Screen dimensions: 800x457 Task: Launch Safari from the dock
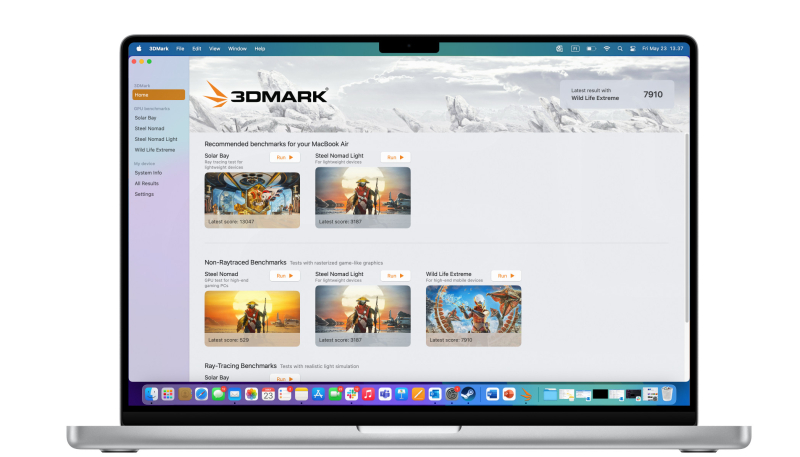coord(202,394)
